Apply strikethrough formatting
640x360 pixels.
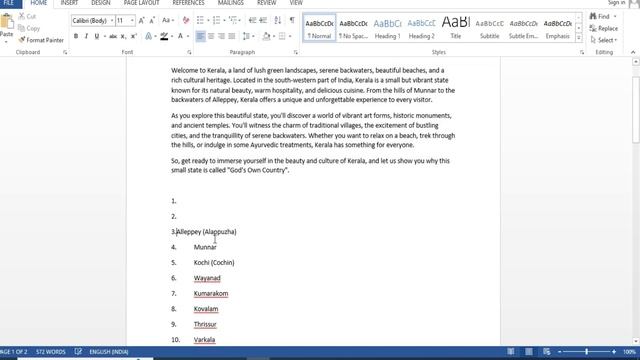click(113, 36)
